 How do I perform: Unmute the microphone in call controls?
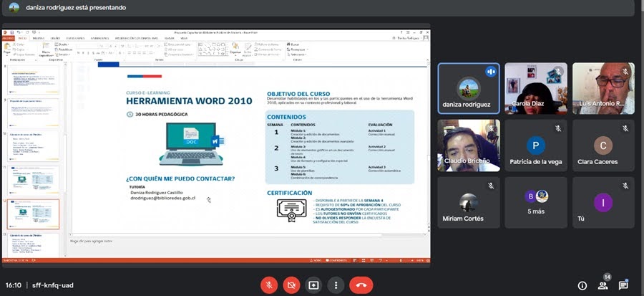point(270,285)
